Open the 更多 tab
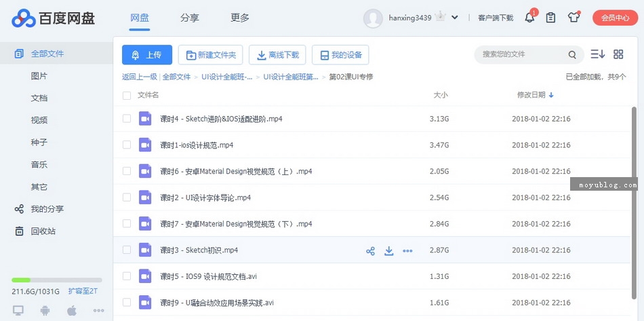Screen dimensions: 644x321 coord(240,18)
